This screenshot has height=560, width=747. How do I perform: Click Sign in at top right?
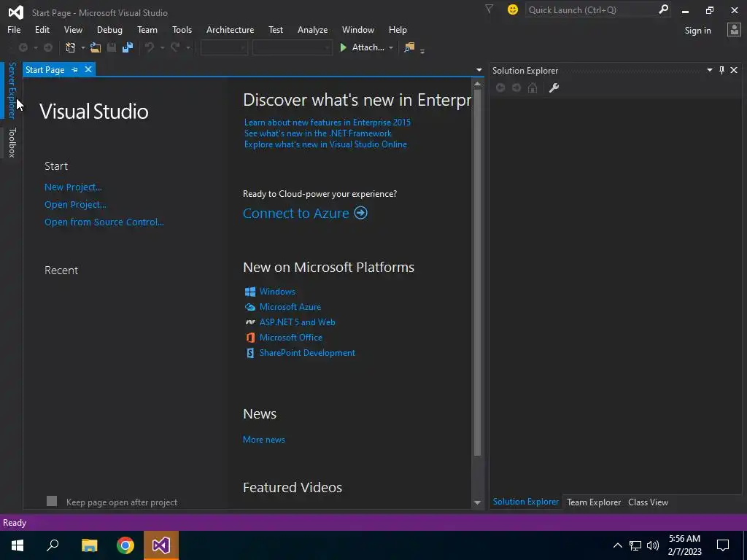click(697, 31)
